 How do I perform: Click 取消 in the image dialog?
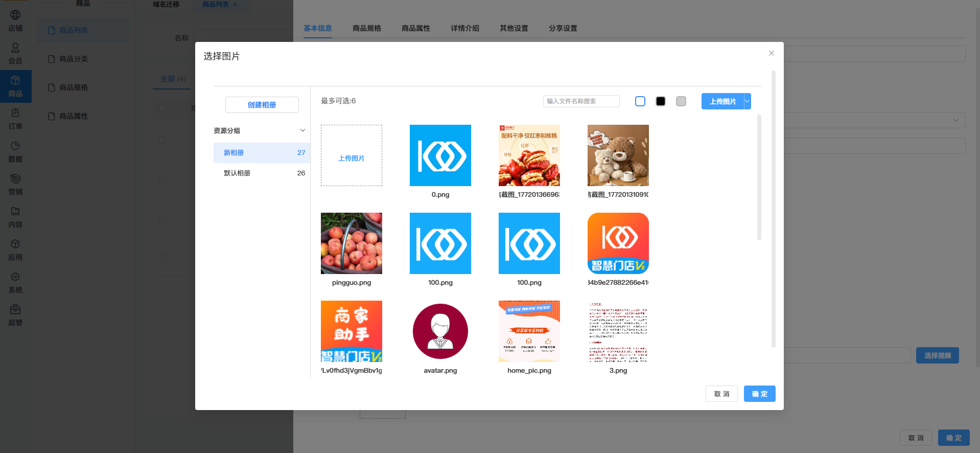(721, 394)
